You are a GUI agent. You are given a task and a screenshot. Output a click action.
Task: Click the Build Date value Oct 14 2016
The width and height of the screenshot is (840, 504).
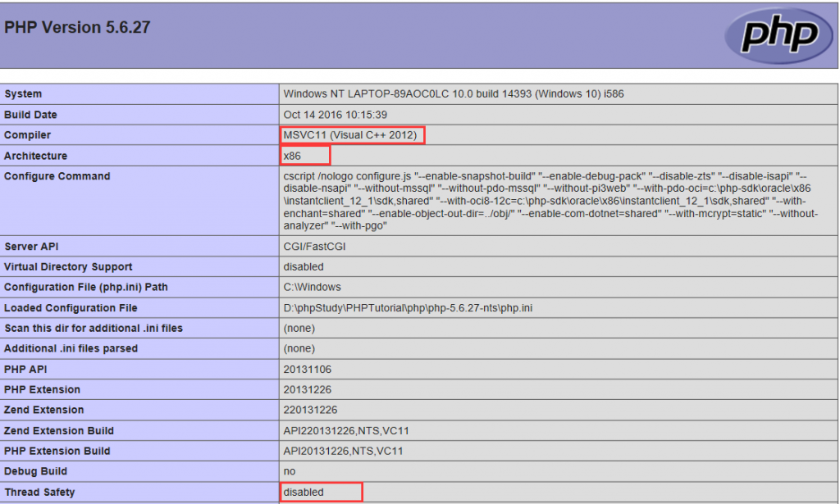point(335,115)
